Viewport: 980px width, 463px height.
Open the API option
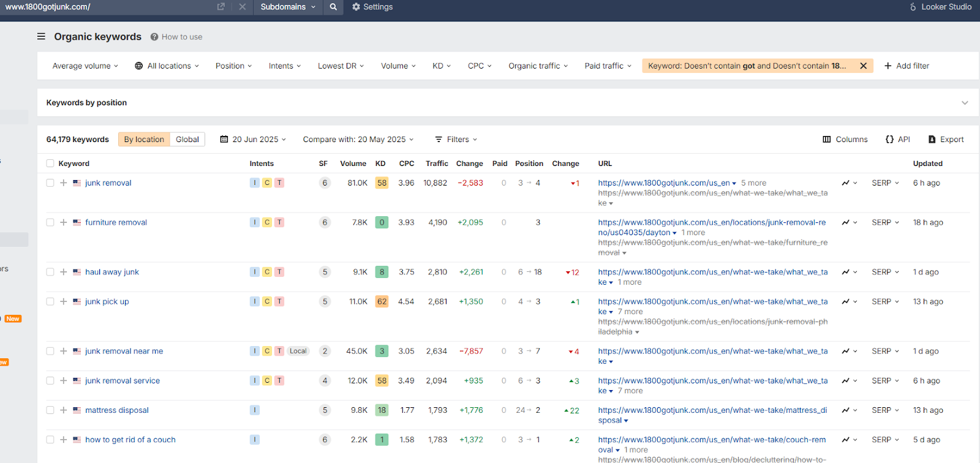898,140
